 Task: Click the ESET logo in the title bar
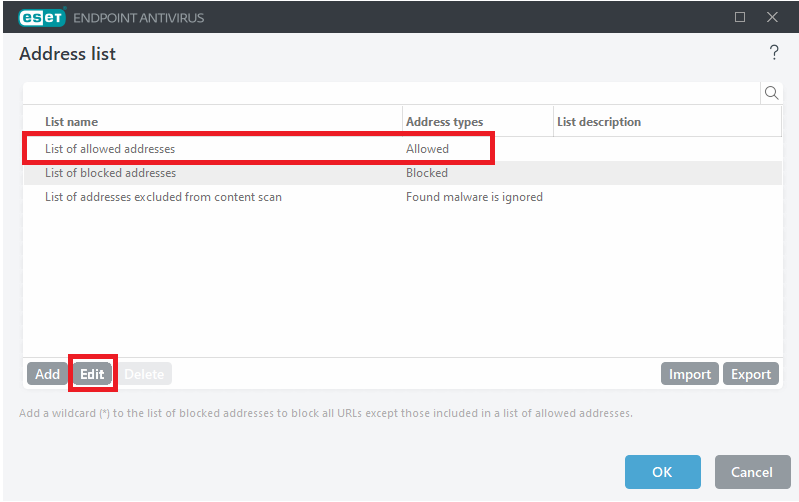point(41,16)
